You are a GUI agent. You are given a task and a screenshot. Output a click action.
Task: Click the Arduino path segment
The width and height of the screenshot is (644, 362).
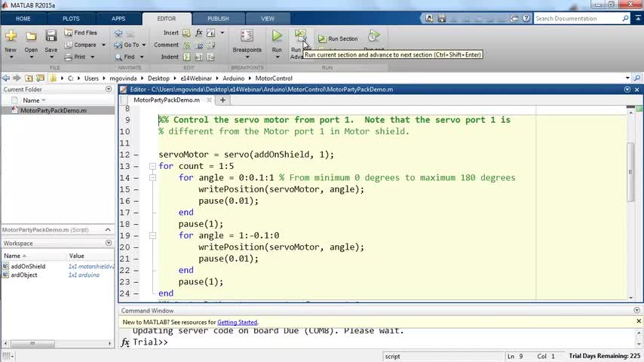[x=233, y=78]
